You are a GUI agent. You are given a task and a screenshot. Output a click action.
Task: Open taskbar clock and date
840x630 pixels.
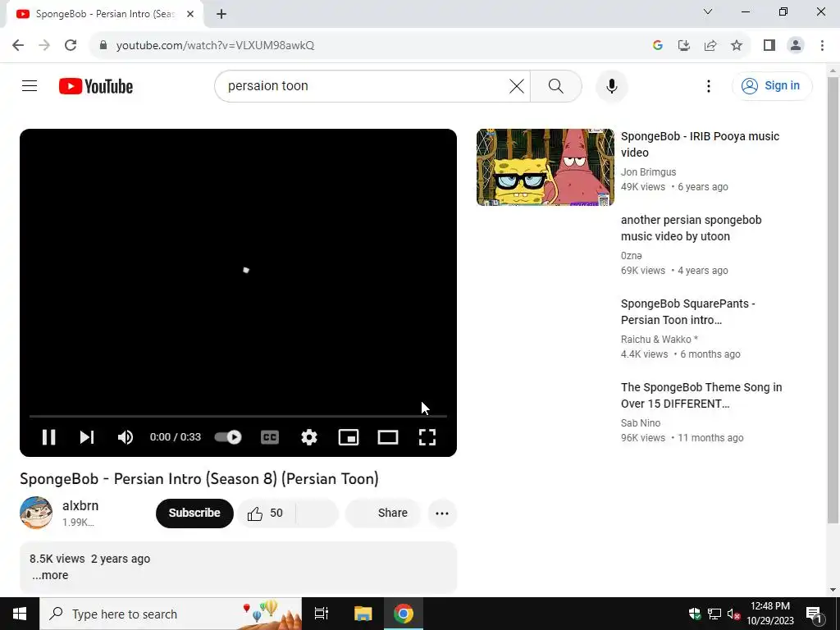[x=769, y=614]
